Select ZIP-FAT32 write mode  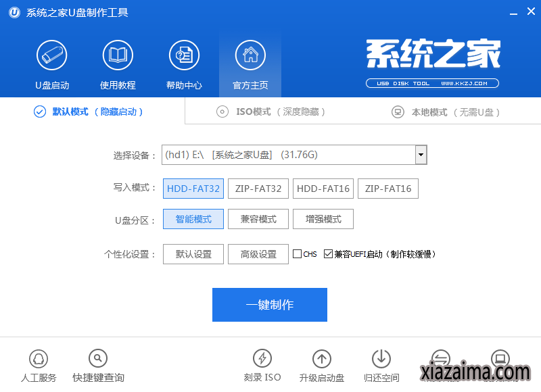click(258, 189)
